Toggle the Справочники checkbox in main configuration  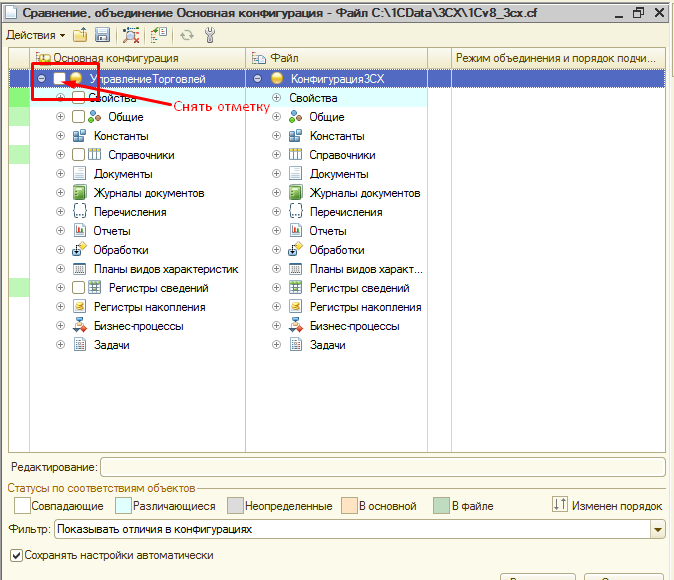pyautogui.click(x=78, y=155)
